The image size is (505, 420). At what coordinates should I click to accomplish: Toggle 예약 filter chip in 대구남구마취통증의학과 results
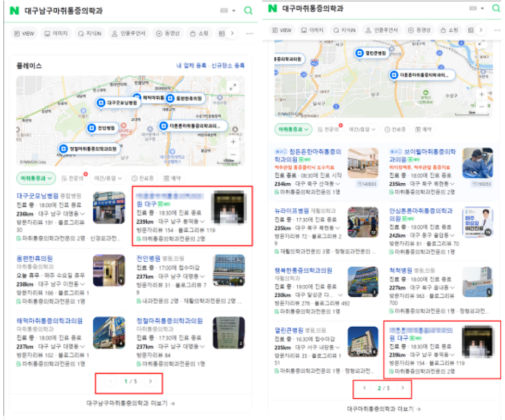[172, 178]
